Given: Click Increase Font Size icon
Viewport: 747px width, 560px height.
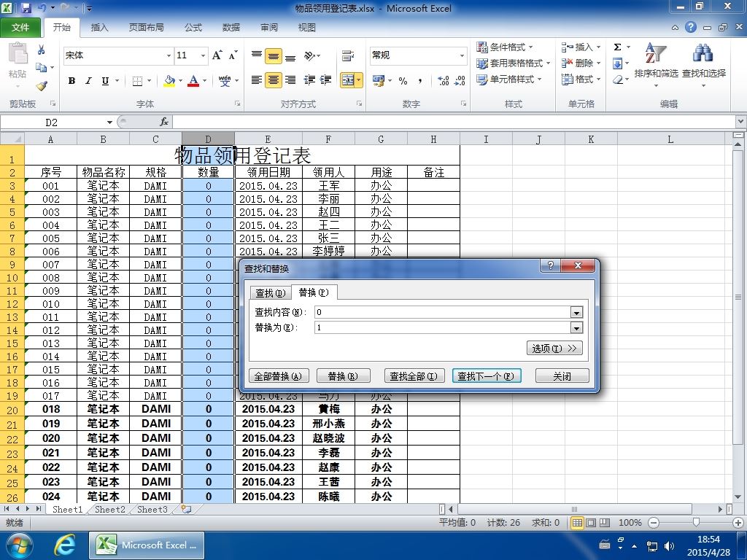Looking at the screenshot, I should click(x=217, y=55).
